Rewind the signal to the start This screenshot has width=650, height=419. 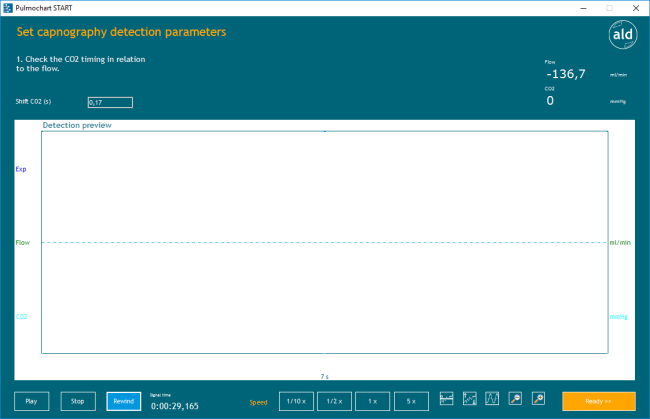click(x=124, y=401)
